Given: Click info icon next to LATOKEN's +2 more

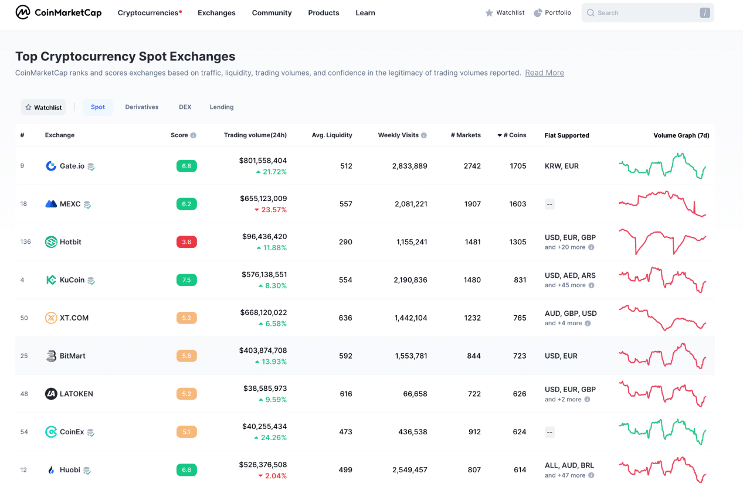Looking at the screenshot, I should 587,399.
